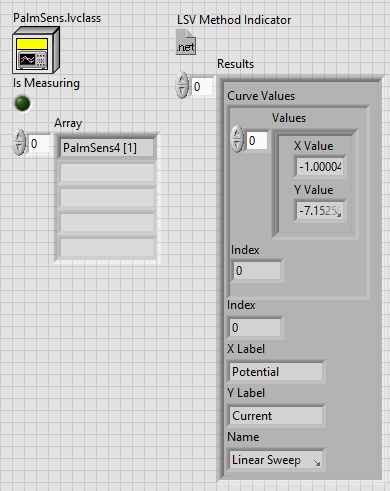Click the Is Measuring label
This screenshot has height=491, width=390.
(x=46, y=83)
